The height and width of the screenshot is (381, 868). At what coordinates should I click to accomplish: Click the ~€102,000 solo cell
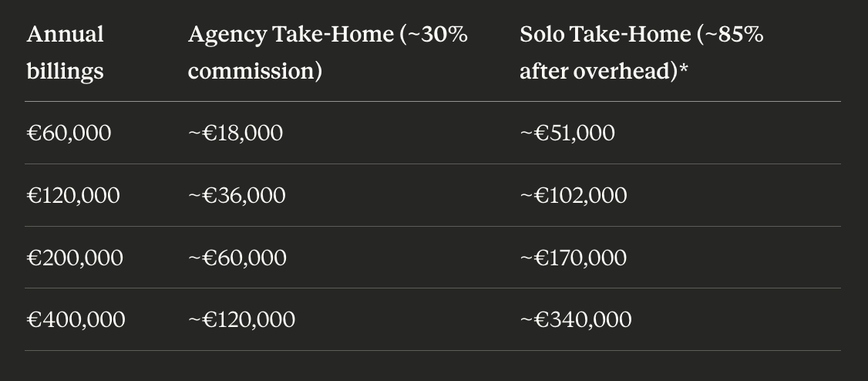pos(574,195)
